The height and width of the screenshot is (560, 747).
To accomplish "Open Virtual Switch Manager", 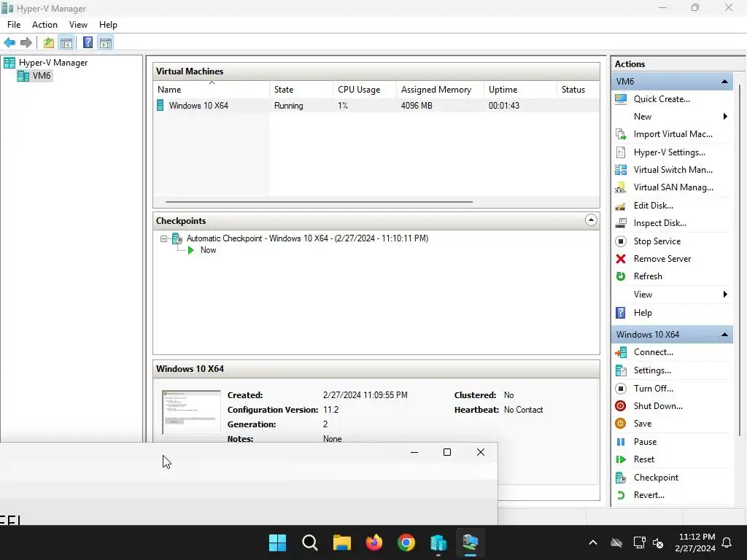I will pyautogui.click(x=673, y=170).
